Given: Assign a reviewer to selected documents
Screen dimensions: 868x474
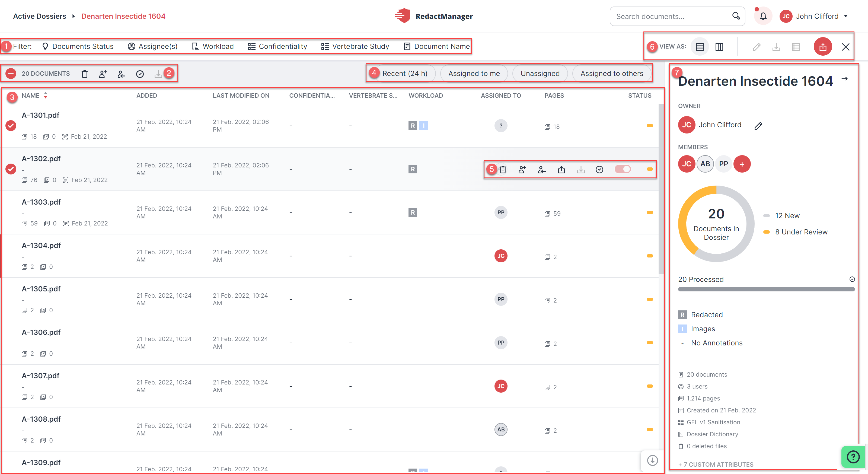Looking at the screenshot, I should click(103, 74).
